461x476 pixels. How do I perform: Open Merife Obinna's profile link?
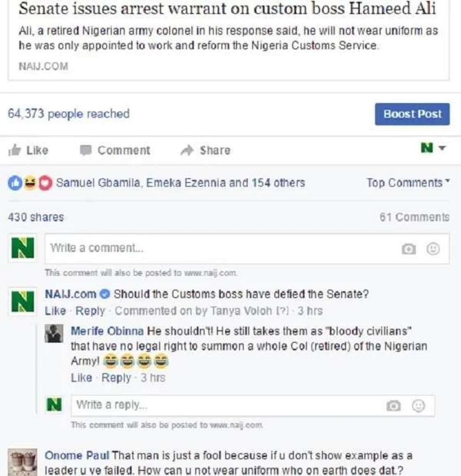(107, 331)
